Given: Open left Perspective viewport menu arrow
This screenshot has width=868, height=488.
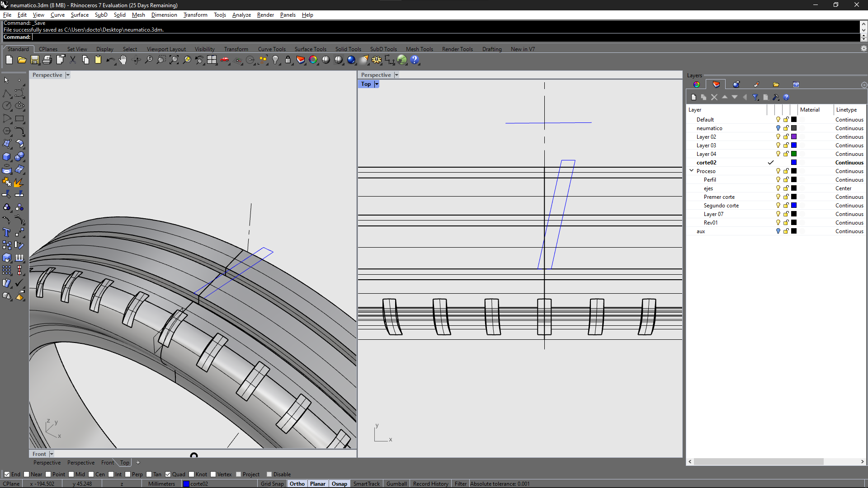Looking at the screenshot, I should pos(68,75).
